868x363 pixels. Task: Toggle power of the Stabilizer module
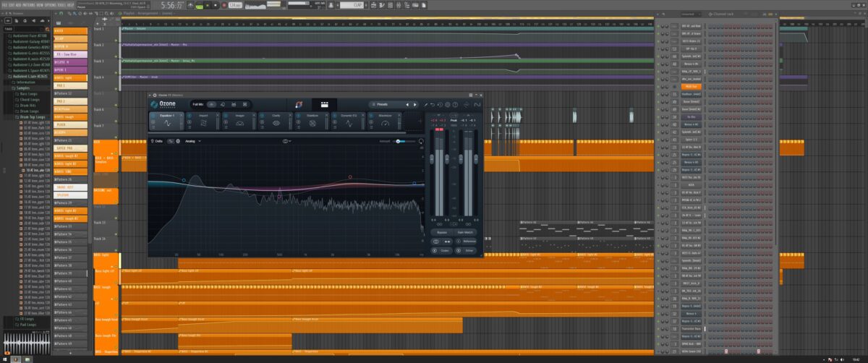pyautogui.click(x=298, y=116)
